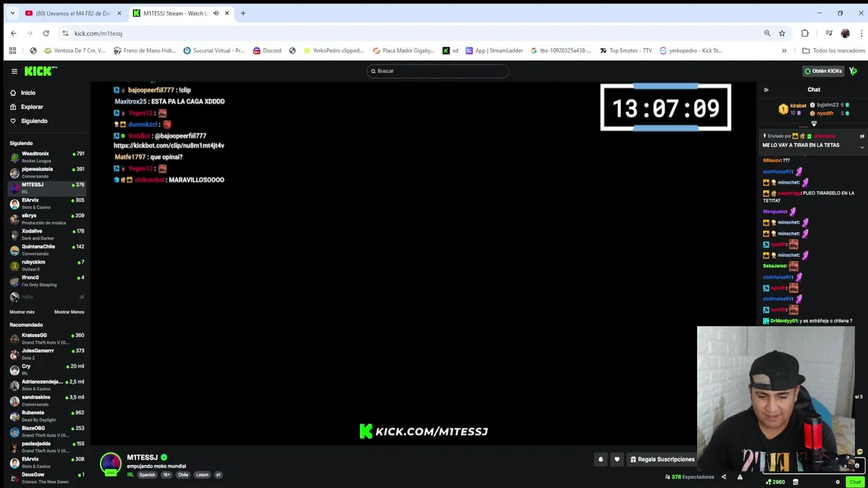868x488 pixels.
Task: Open the chat shop icon
Action: pyautogui.click(x=795, y=482)
